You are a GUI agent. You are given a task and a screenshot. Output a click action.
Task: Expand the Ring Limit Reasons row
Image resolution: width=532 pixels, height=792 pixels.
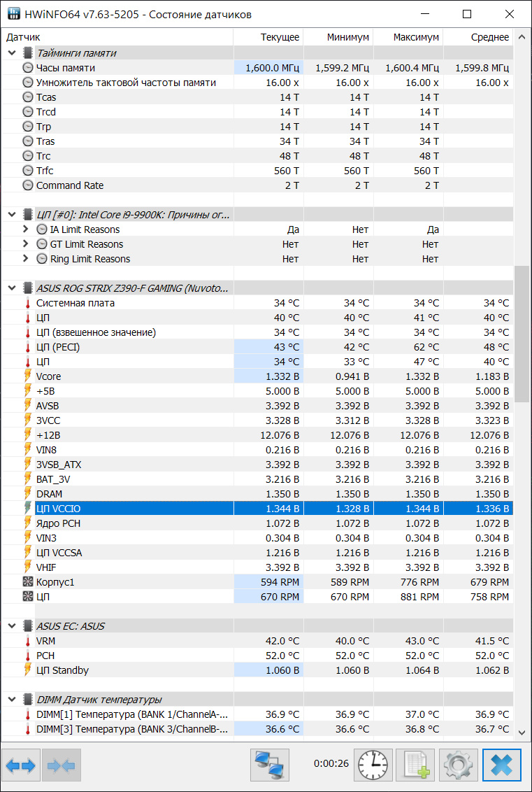coord(26,259)
